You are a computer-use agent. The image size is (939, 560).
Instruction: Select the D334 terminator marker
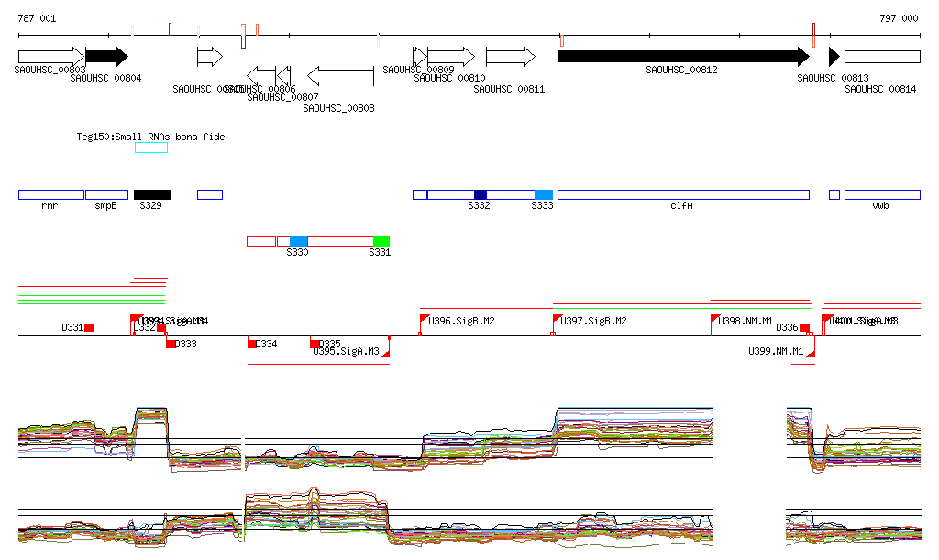tap(252, 343)
